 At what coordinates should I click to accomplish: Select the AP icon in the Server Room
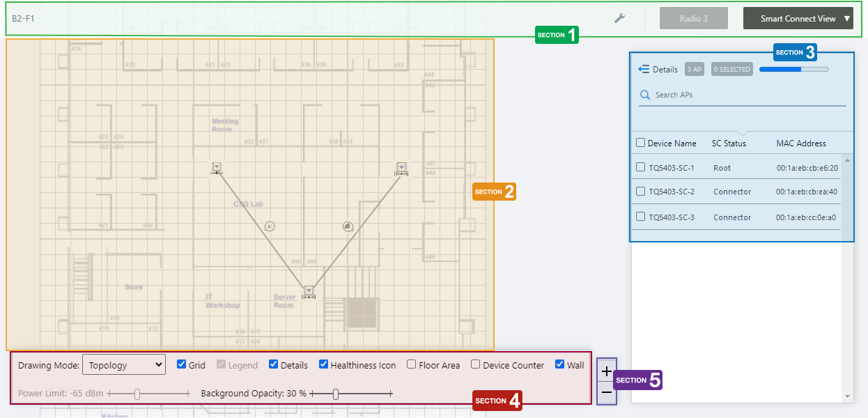tap(309, 291)
